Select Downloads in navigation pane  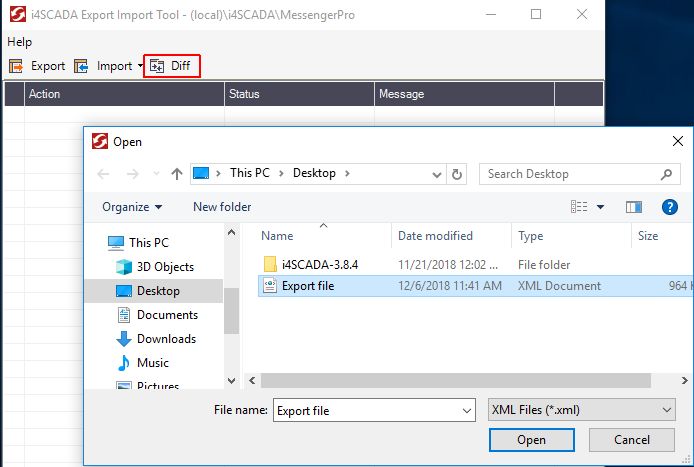pos(156,339)
